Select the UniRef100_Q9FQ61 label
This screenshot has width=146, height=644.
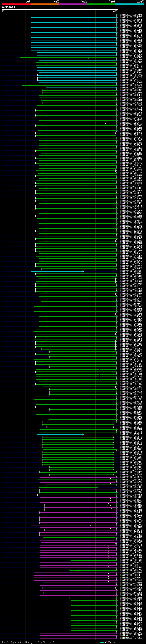click(x=131, y=50)
